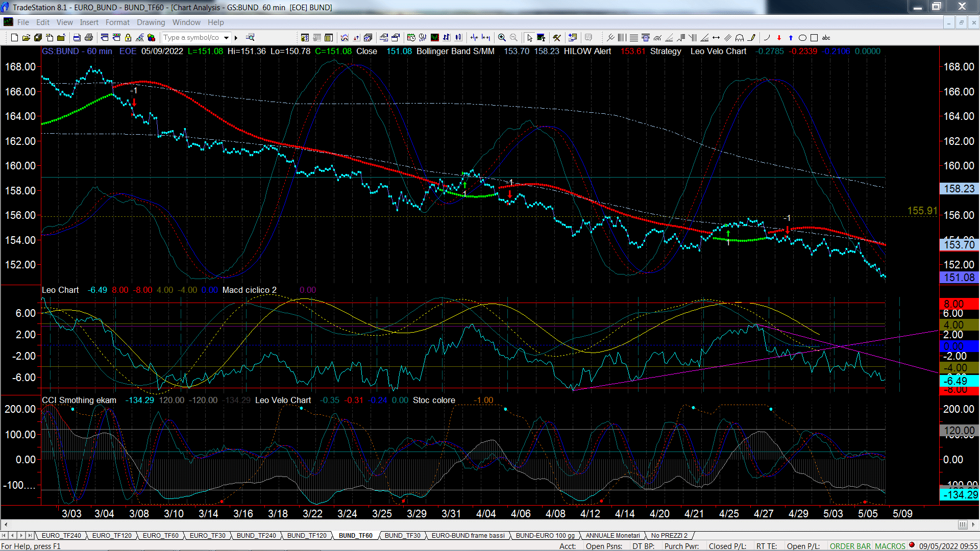Select the Zoom Out magnifier tool
This screenshot has width=980, height=551.
pos(513,38)
